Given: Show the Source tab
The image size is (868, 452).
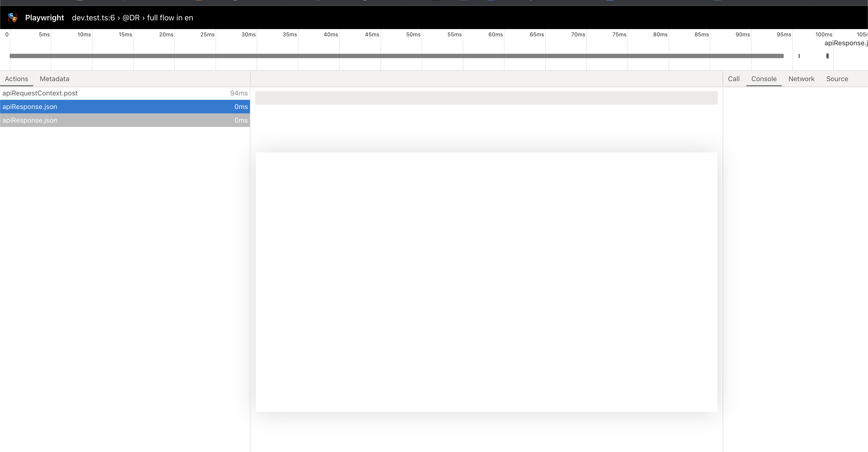Looking at the screenshot, I should (837, 79).
